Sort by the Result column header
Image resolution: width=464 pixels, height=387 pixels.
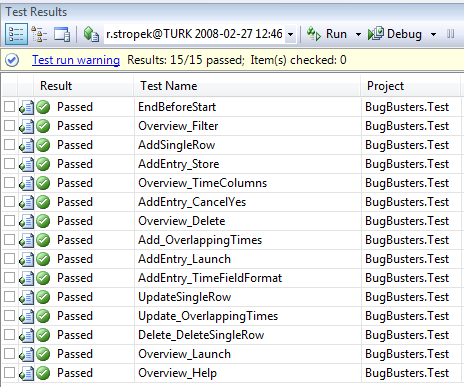[x=83, y=86]
